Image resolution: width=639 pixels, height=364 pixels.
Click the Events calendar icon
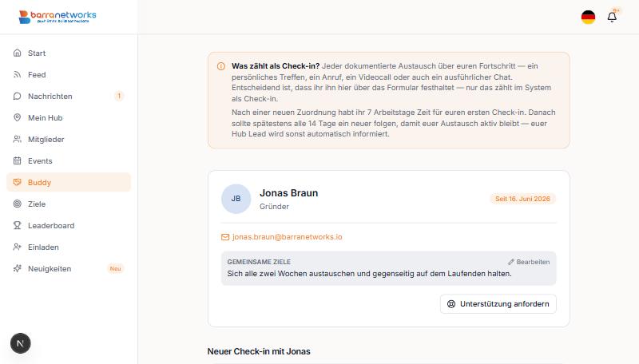(17, 160)
